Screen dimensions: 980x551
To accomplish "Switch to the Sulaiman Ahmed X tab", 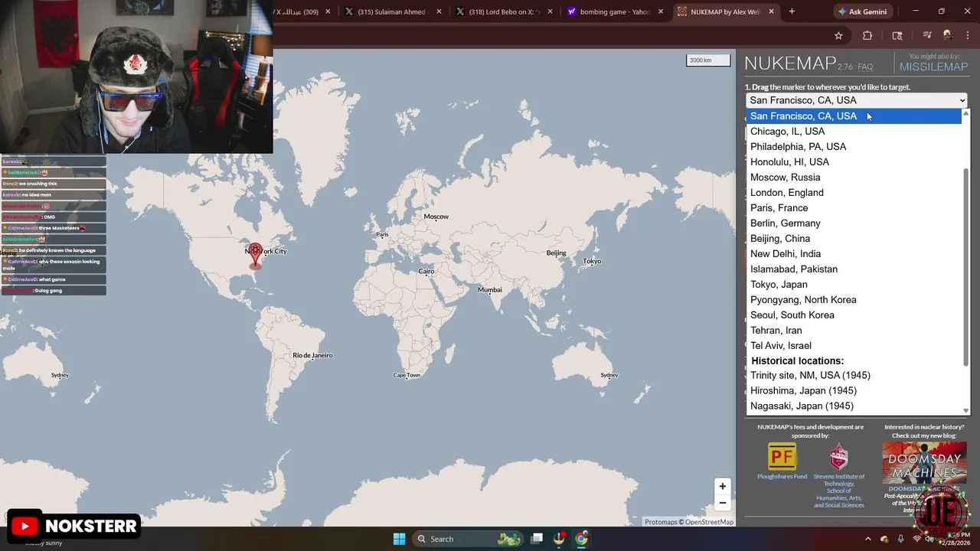I will (x=392, y=11).
